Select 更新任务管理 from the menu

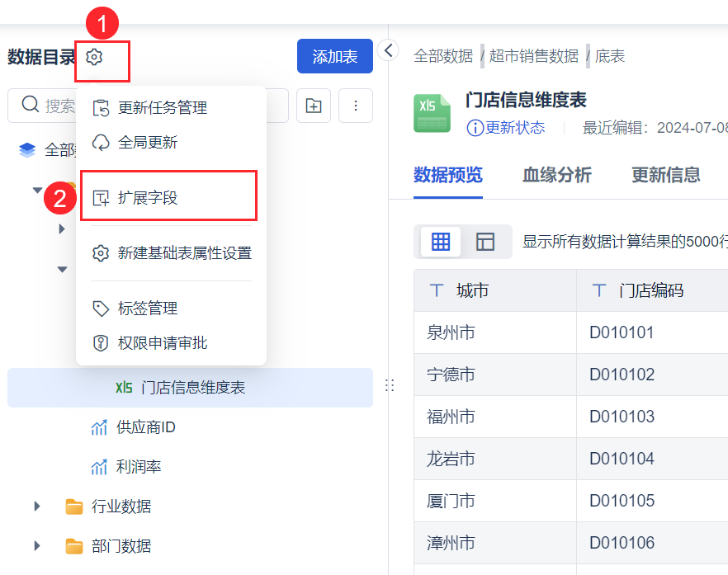tap(162, 108)
